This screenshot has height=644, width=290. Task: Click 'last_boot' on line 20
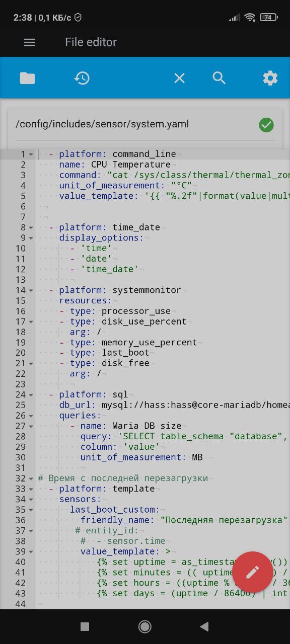click(x=125, y=353)
